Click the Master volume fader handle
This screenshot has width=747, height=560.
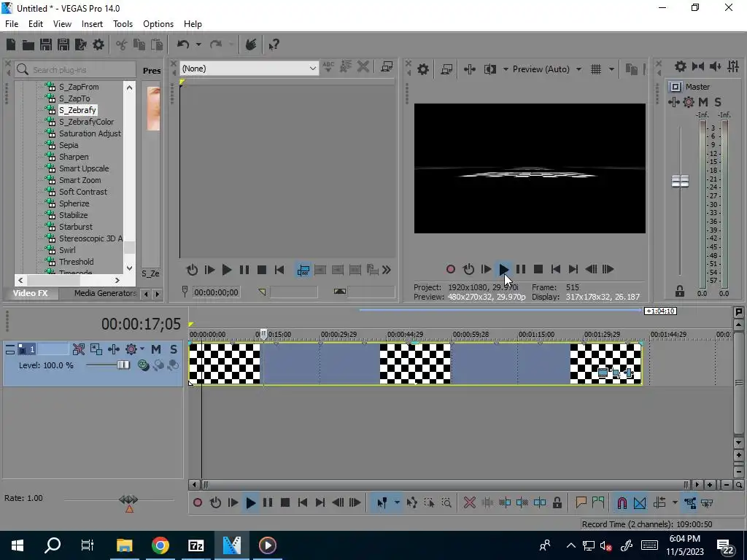(x=680, y=182)
